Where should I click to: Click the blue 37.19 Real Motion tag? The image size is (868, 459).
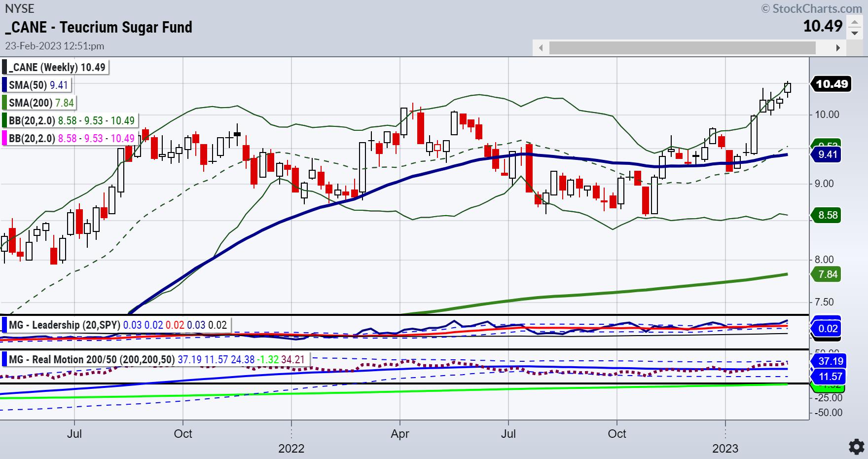[x=829, y=361]
